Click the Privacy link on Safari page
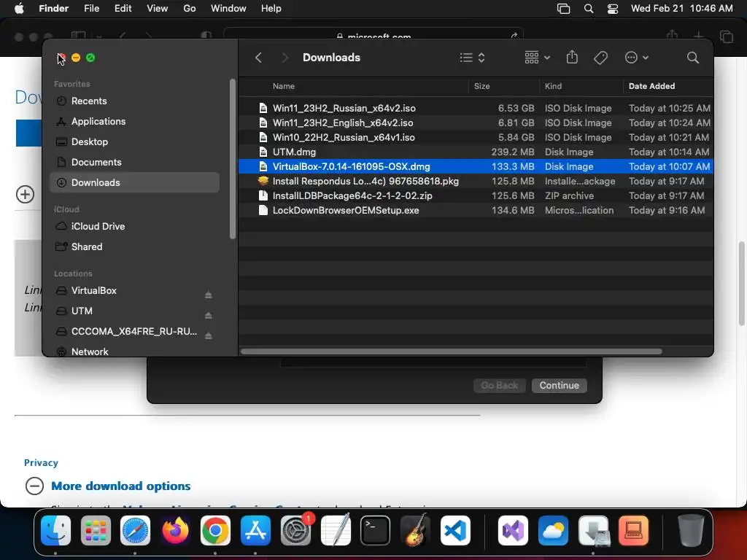This screenshot has width=747, height=560. pos(41,462)
